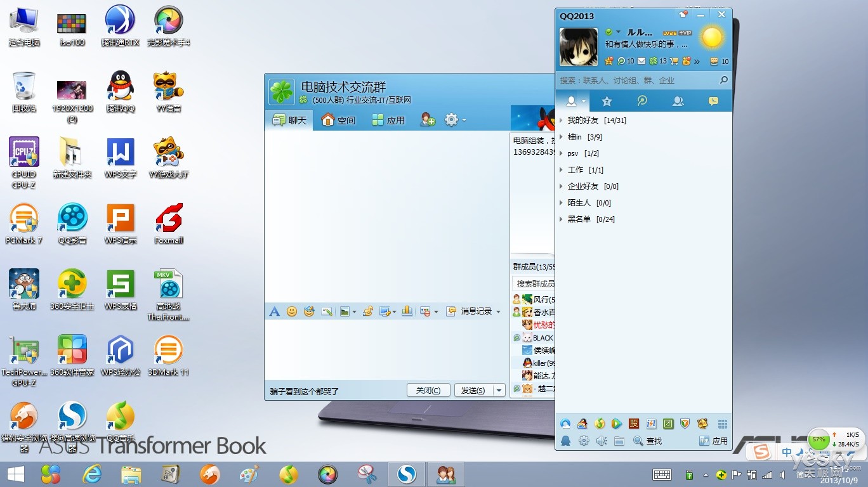Click the yellow duck music share icon
The image size is (868, 487).
pos(367,311)
